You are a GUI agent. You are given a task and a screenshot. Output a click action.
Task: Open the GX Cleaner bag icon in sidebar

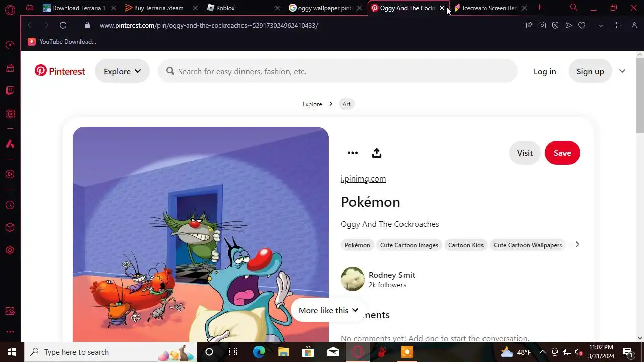click(10, 68)
